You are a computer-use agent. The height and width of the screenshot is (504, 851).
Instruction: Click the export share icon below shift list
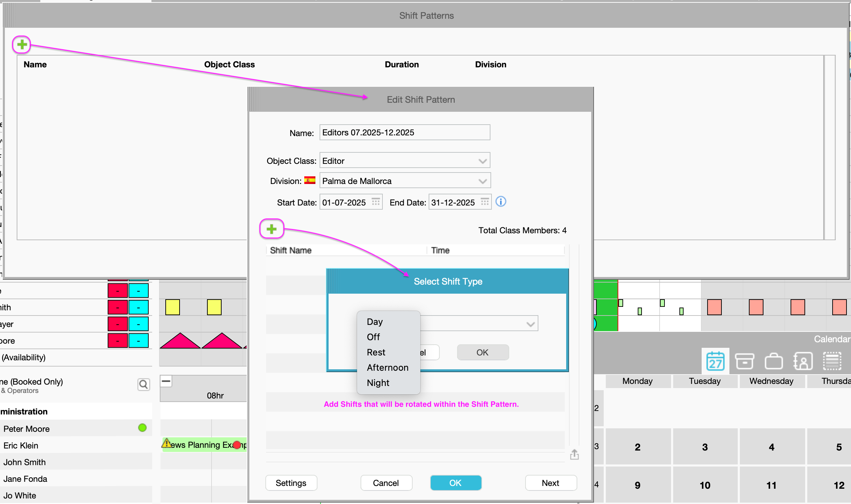coord(574,454)
